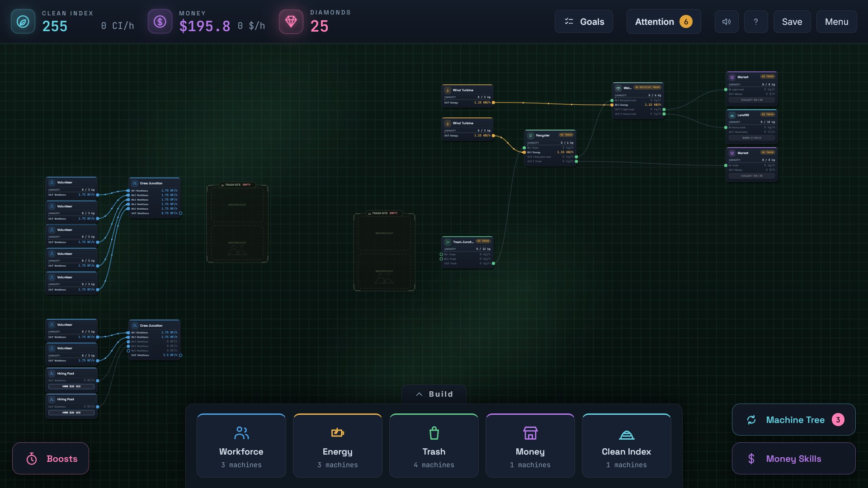Click the Trash Junction capacity bar
Viewport: 868px width, 488px height.
pyautogui.click(x=467, y=251)
